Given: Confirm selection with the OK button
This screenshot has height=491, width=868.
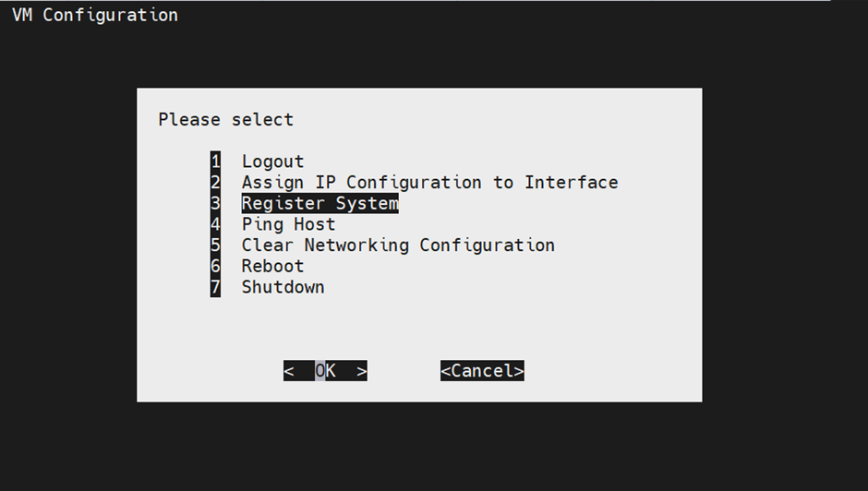Looking at the screenshot, I should (325, 371).
